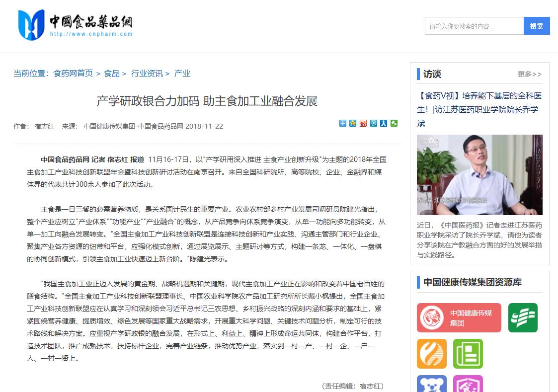
Task: Click the blue 搜索 search button
Action: (537, 26)
